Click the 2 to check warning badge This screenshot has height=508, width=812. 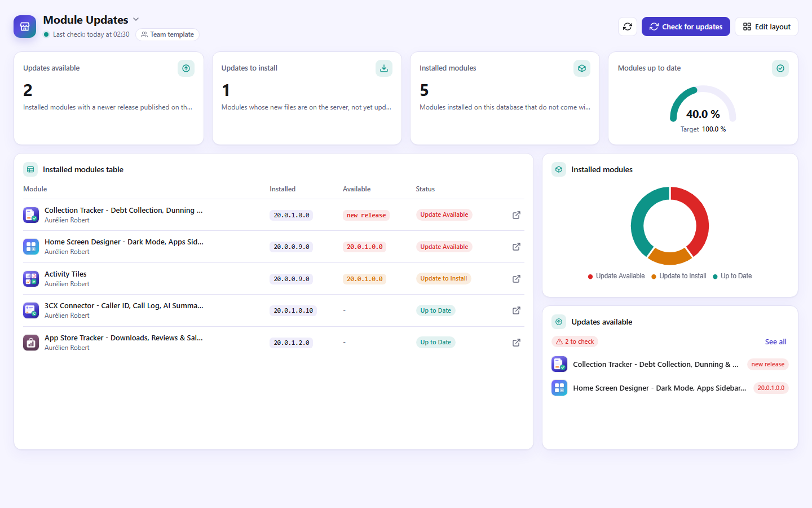tap(575, 341)
